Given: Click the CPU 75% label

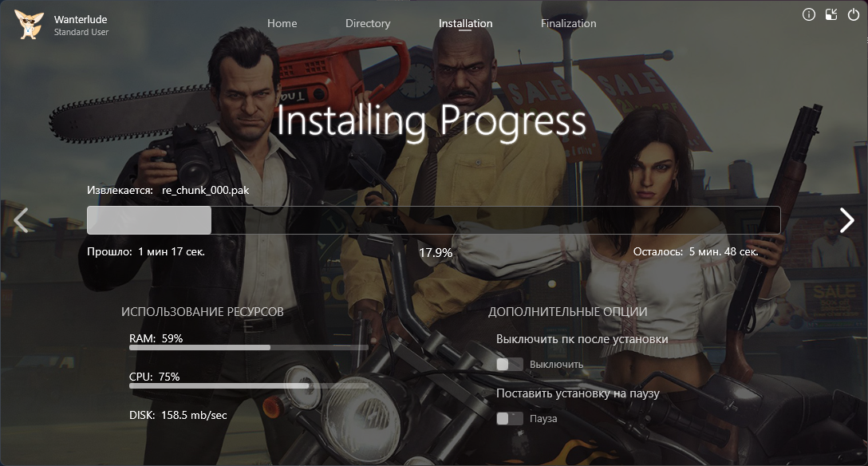Looking at the screenshot, I should 155,377.
